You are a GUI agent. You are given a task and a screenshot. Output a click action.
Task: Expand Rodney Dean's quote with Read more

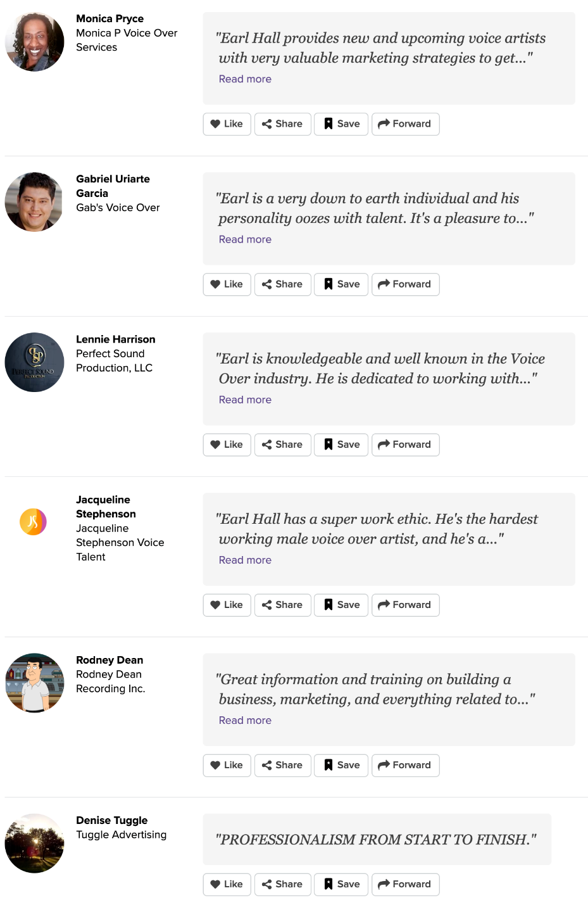pos(245,720)
